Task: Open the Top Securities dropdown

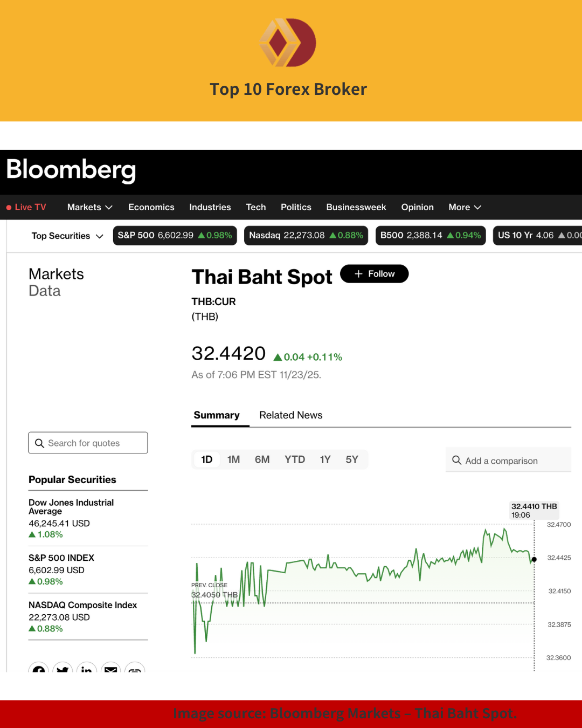Action: pos(66,236)
